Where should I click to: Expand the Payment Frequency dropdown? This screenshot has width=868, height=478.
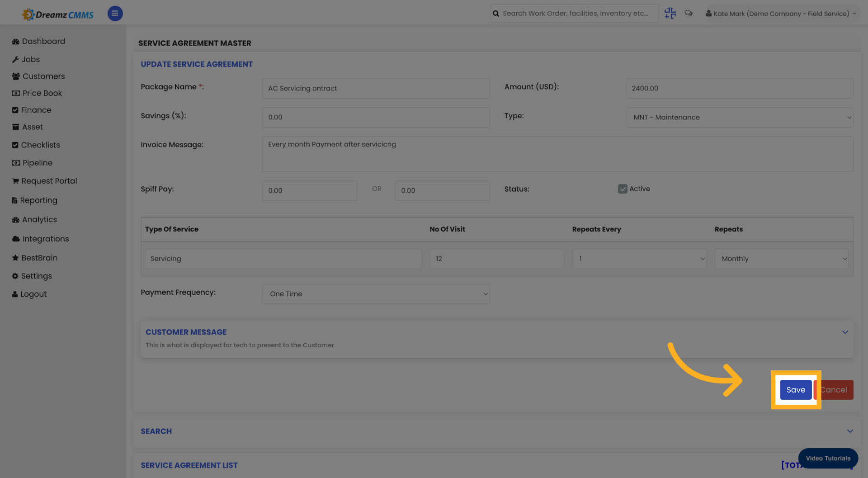376,294
